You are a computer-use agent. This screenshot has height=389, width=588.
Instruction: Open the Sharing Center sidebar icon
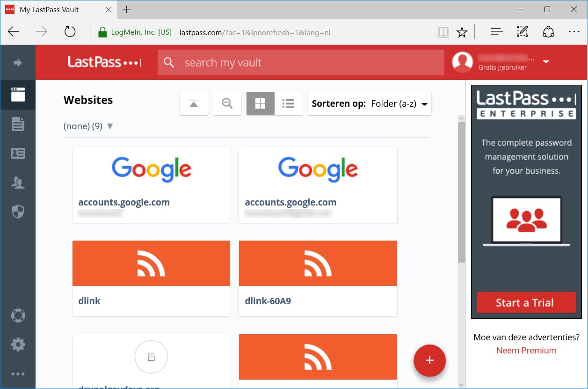point(18,183)
